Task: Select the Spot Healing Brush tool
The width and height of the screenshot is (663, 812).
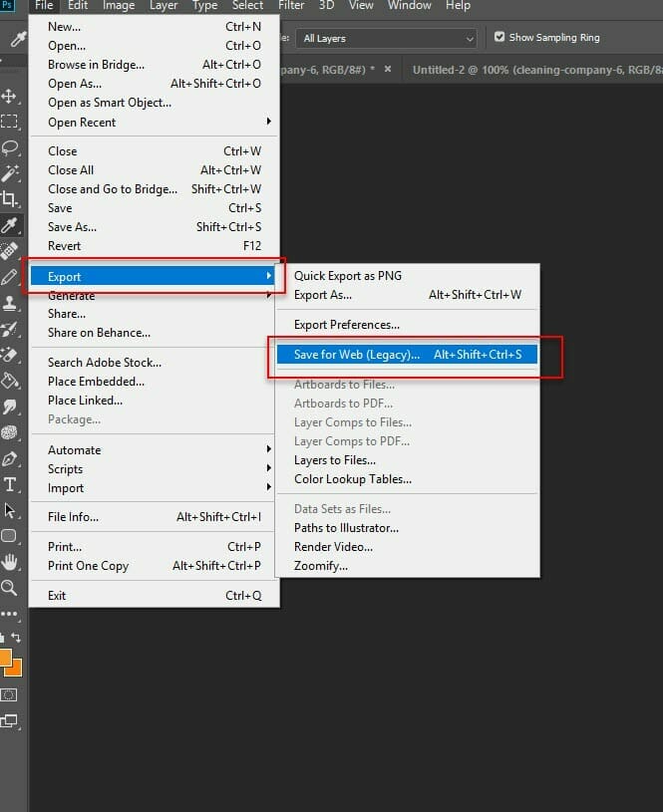Action: point(9,251)
